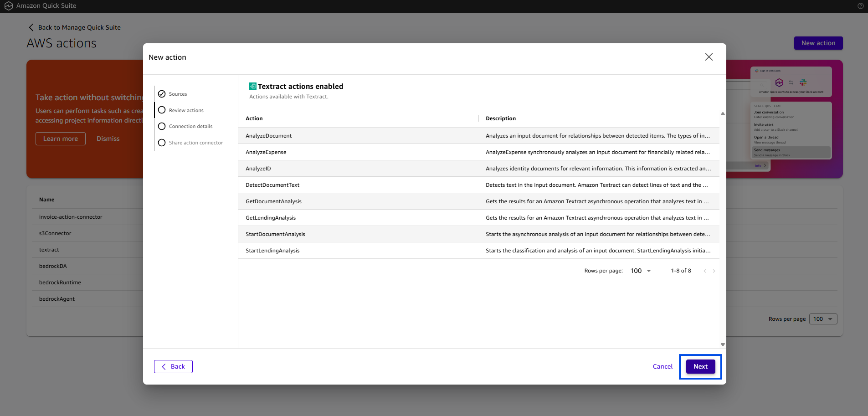This screenshot has width=868, height=416.
Task: Open bedrockDA in the background list
Action: [53, 266]
